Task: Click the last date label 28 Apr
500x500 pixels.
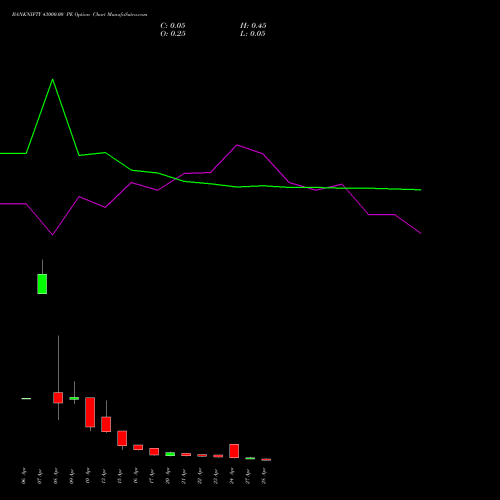Action: tap(264, 476)
